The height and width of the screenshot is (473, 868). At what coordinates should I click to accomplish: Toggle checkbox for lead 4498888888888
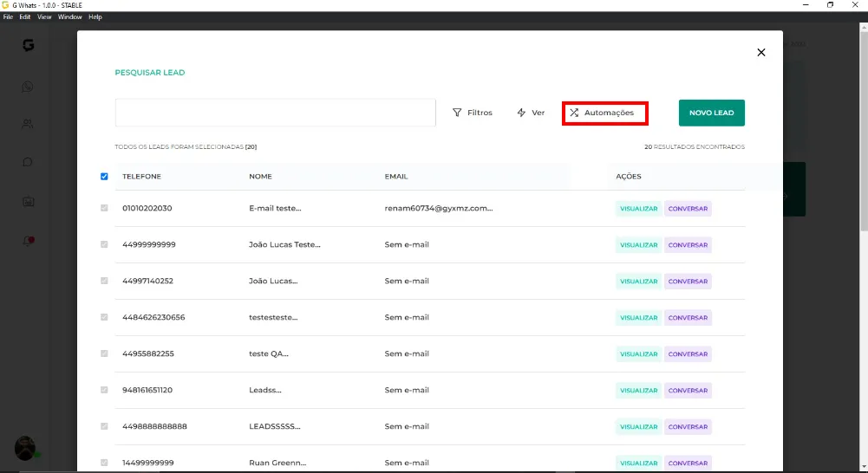click(x=104, y=426)
